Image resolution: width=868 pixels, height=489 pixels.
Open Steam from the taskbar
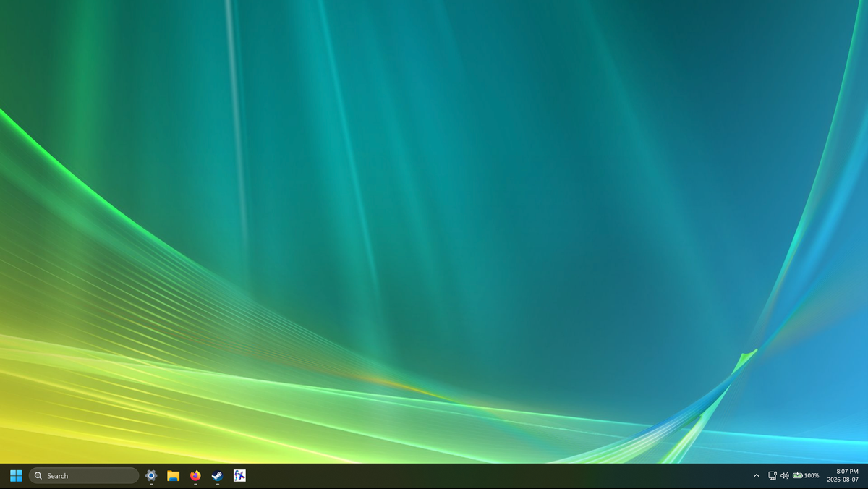217,475
